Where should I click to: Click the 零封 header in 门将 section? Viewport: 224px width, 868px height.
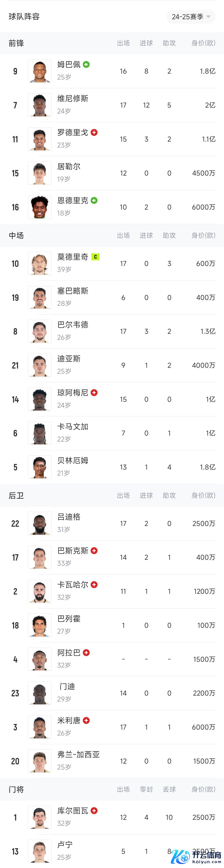[146, 790]
